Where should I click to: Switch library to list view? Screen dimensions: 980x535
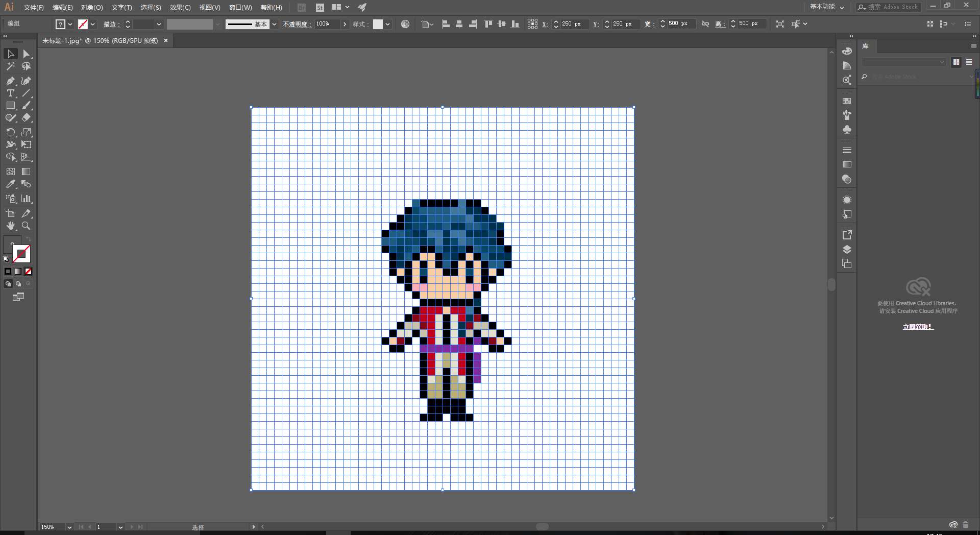pos(969,62)
